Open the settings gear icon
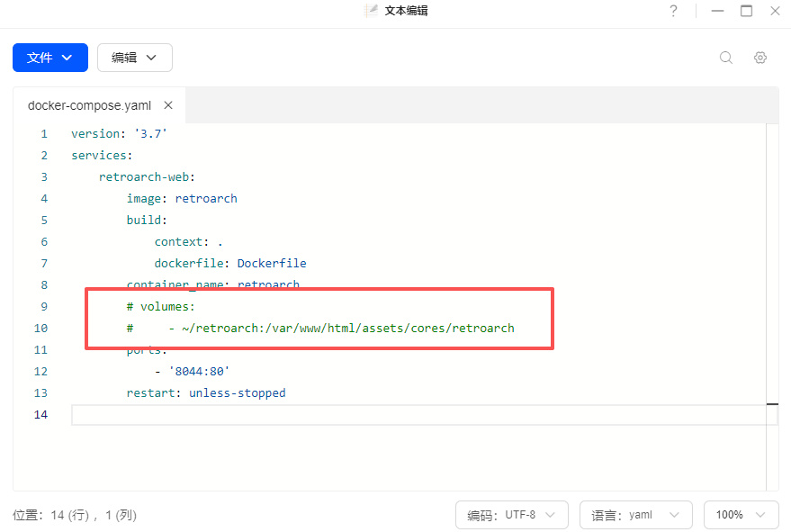 click(x=760, y=58)
